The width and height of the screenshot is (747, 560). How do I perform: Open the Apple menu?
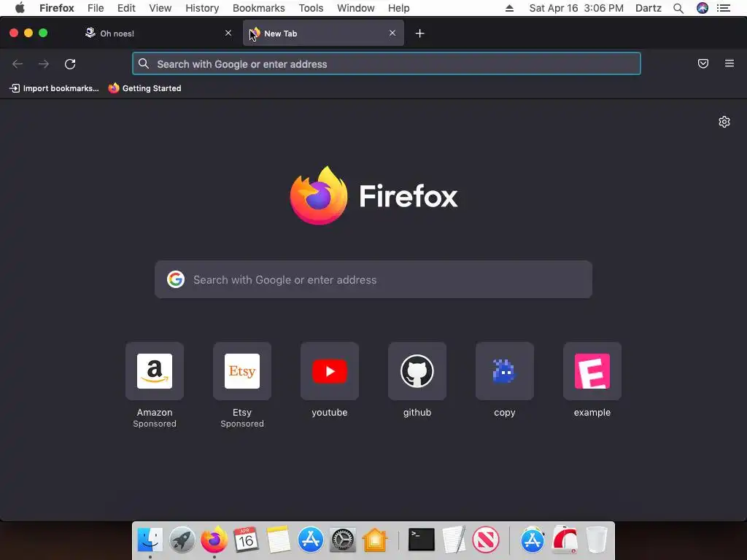click(20, 8)
